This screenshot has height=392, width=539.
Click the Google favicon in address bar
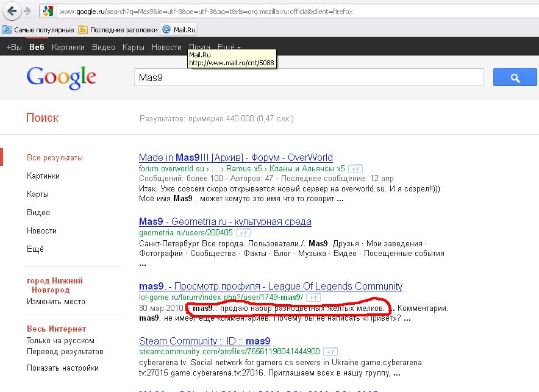48,12
